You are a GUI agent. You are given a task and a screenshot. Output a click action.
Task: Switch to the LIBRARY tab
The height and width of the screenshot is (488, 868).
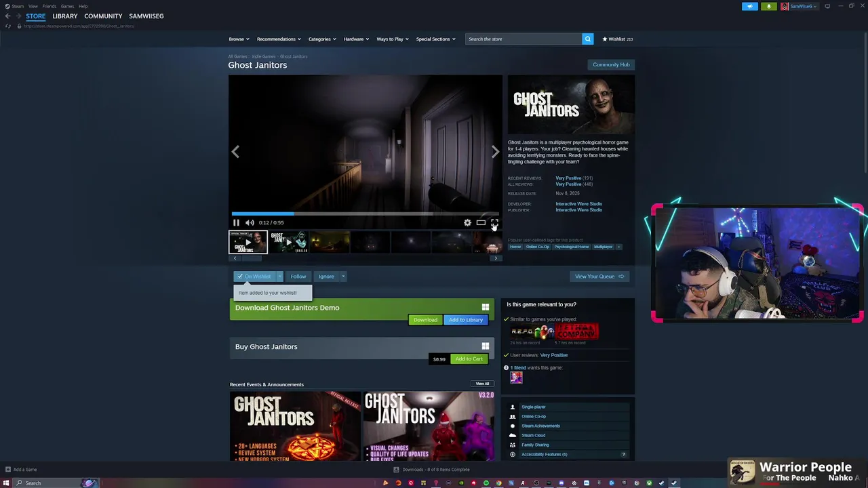[x=65, y=16]
